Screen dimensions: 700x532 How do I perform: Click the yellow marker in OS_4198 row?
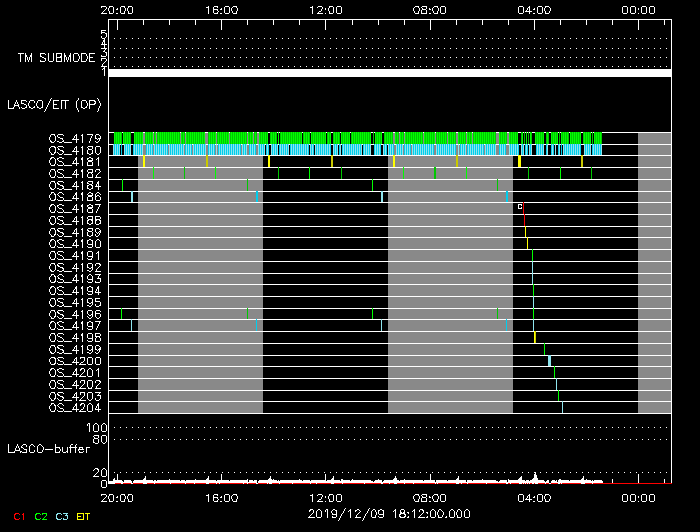coord(535,337)
